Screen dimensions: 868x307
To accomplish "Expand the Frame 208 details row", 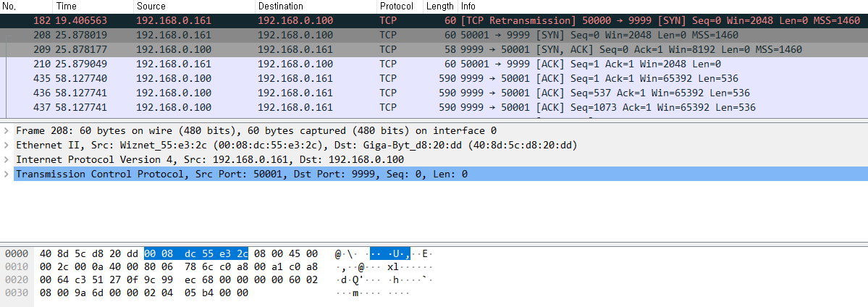I will 6,131.
